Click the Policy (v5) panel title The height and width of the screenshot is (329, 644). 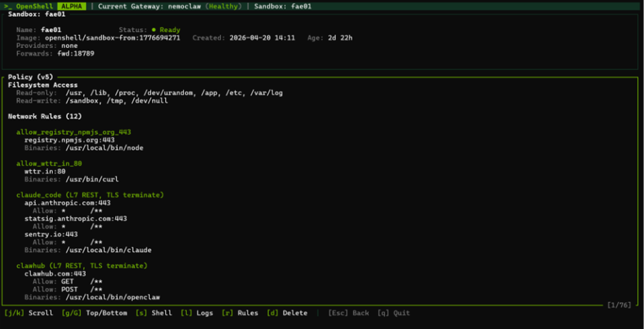pyautogui.click(x=31, y=77)
